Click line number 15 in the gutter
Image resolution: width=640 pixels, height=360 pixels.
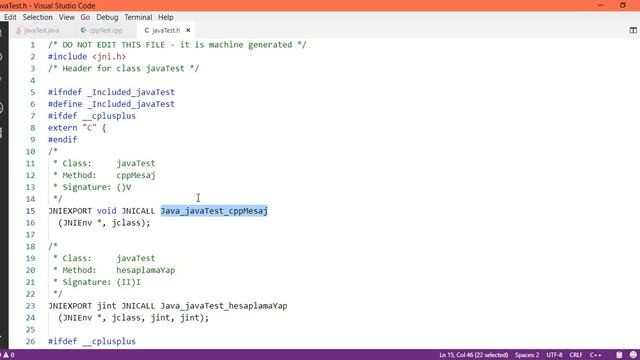(31, 211)
